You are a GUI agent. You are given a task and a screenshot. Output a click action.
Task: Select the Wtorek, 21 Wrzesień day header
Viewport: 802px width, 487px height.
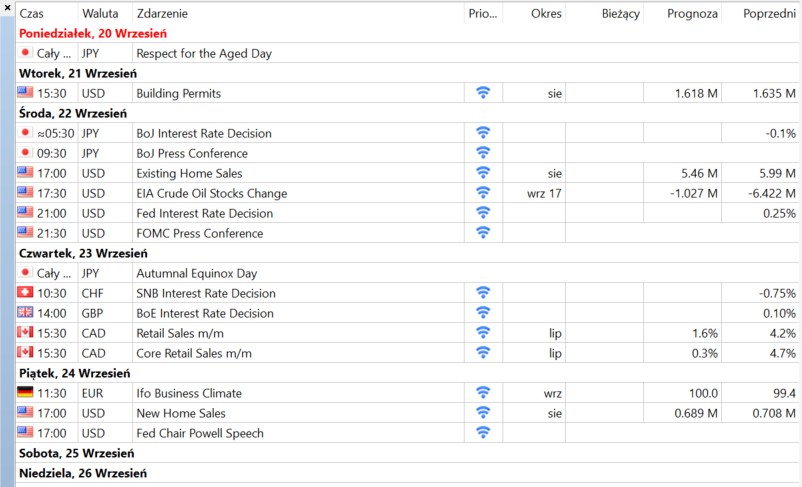pos(78,74)
